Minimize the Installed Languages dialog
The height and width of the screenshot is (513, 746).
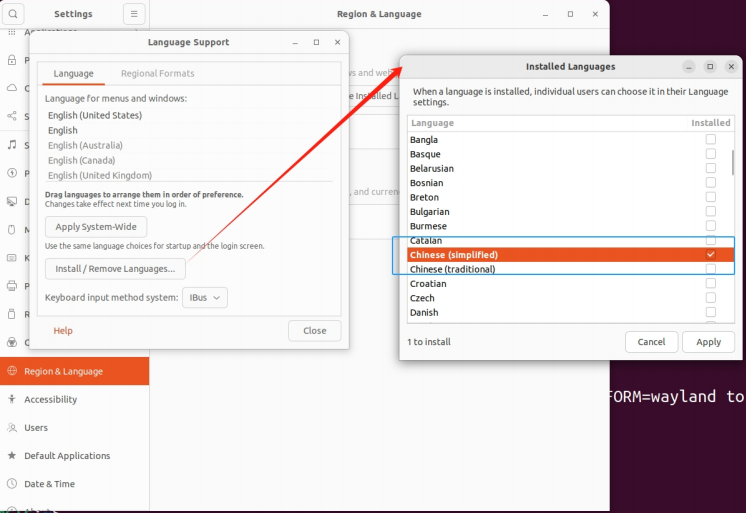pos(688,67)
